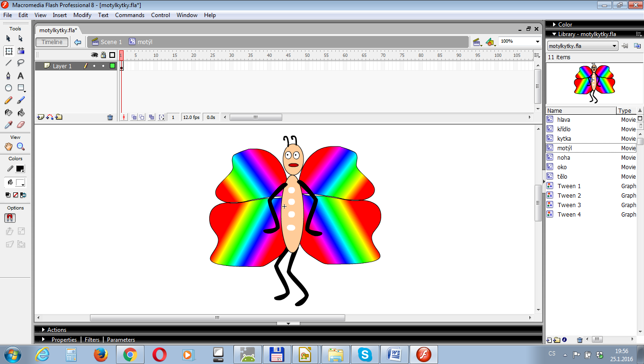Select the Eraser tool

[21, 125]
